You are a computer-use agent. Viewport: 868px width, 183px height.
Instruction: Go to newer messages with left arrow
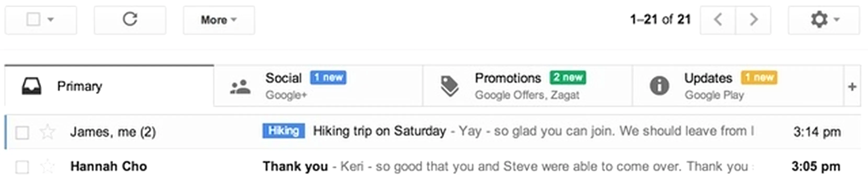[x=718, y=20]
